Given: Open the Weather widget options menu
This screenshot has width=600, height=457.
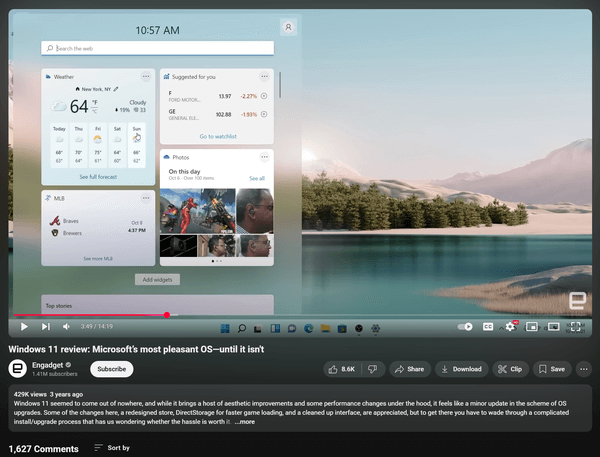Looking at the screenshot, I should [146, 77].
